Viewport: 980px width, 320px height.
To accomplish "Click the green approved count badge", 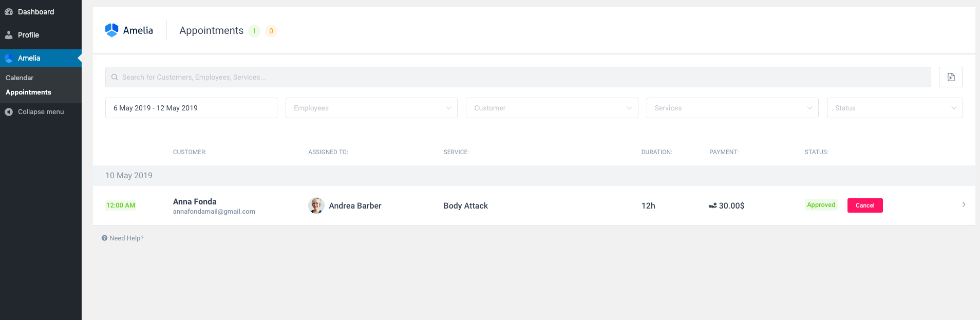I will click(x=254, y=31).
